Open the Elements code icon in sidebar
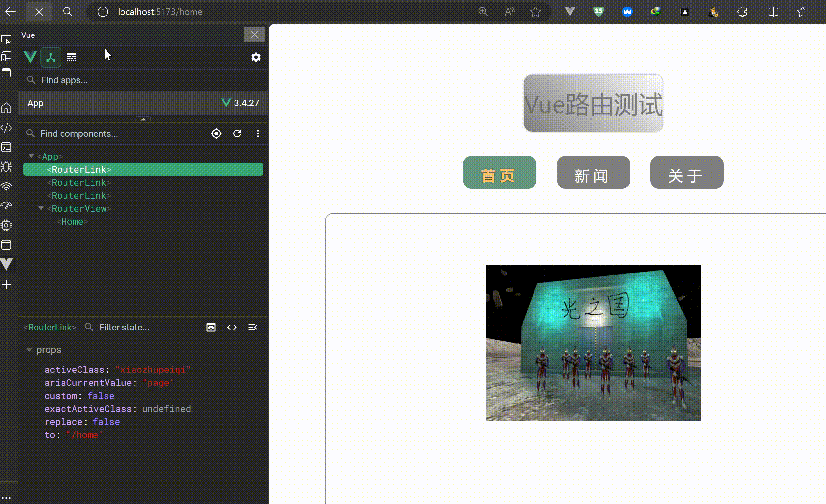The height and width of the screenshot is (504, 826). coord(7,128)
